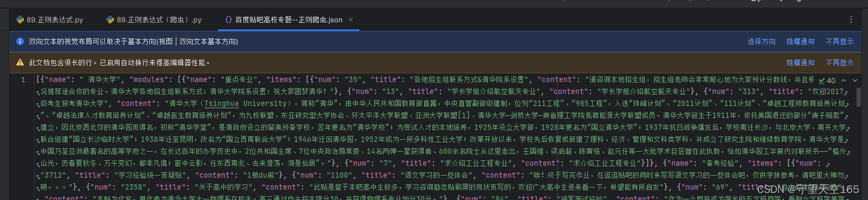Click the "2358" num value in the editor
Screen dimensions: 868x200
[x=133, y=187]
